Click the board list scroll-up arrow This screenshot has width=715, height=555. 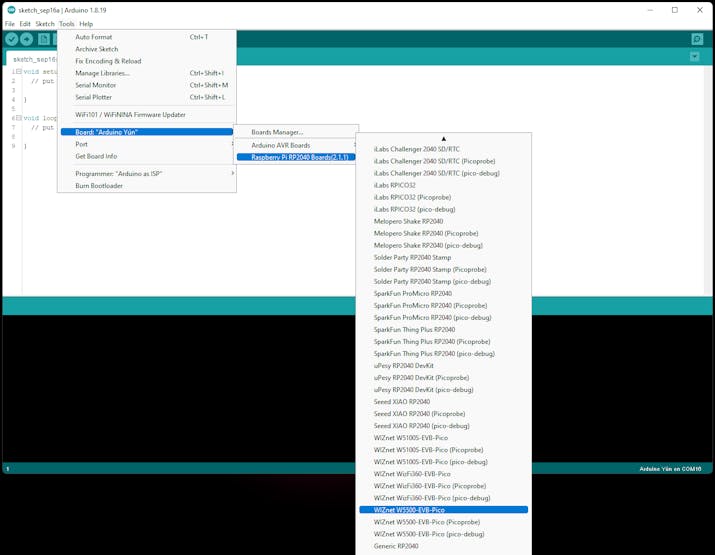click(443, 139)
